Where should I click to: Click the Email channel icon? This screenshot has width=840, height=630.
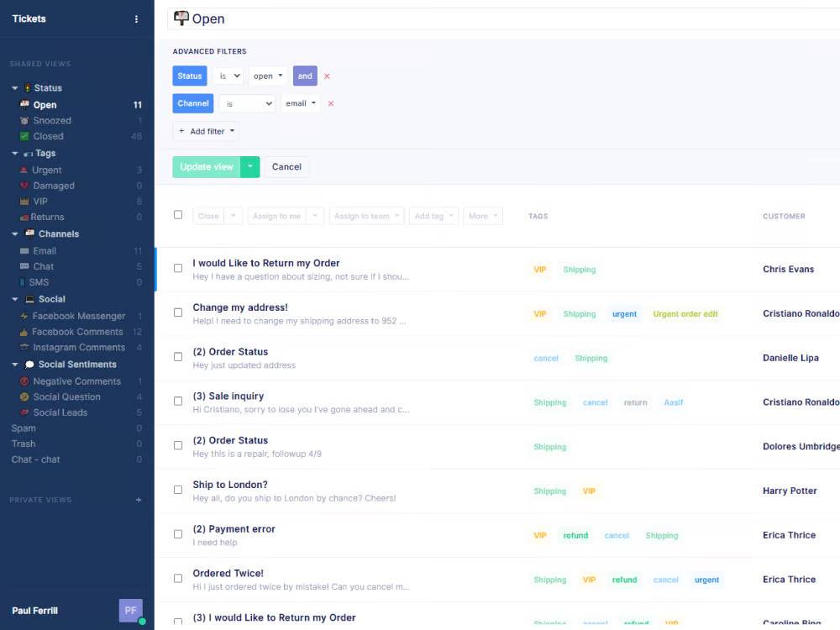(x=24, y=250)
